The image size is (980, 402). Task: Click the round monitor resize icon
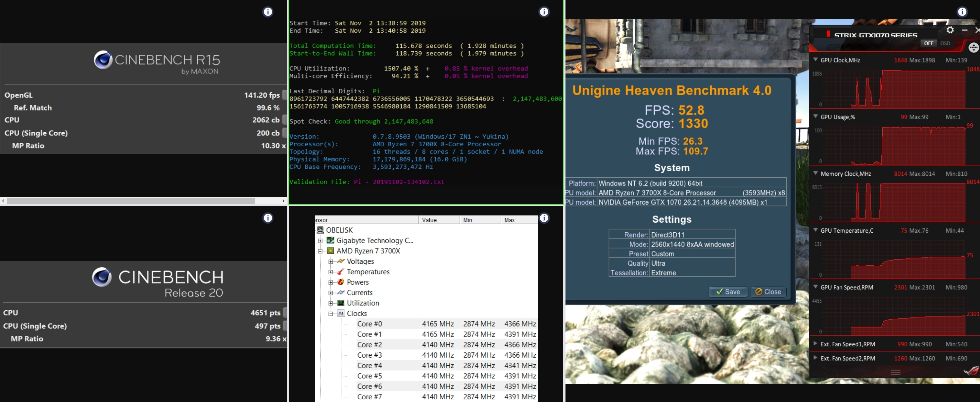pos(973,48)
